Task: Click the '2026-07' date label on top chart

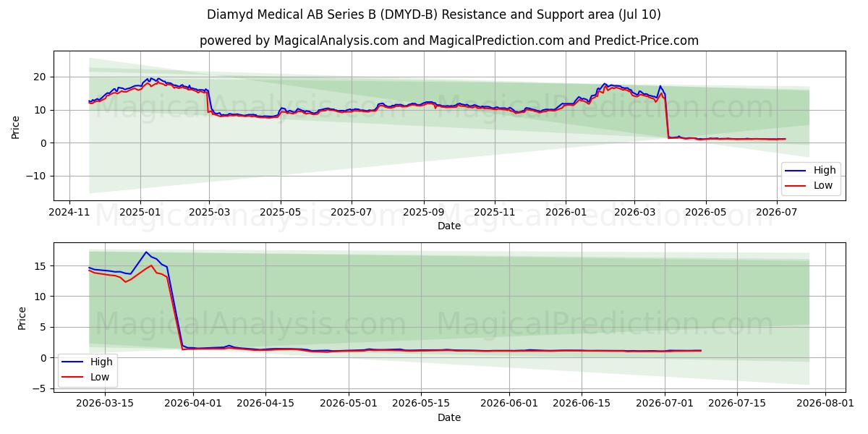Action: (777, 213)
